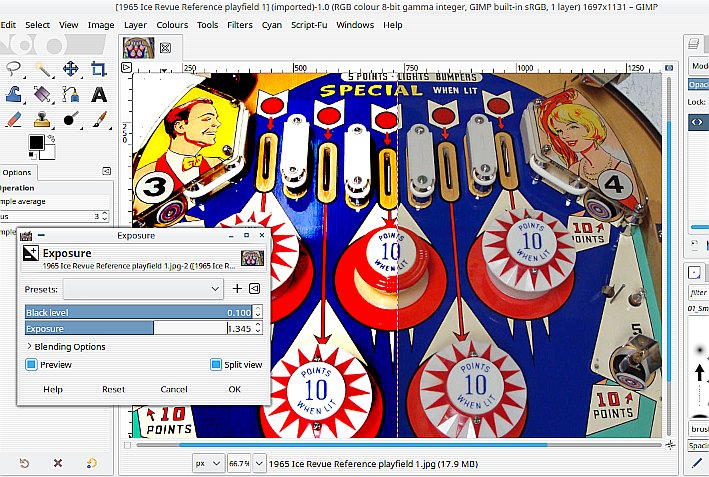This screenshot has height=477, width=709.
Task: Open the Script-Fu menu
Action: [309, 25]
